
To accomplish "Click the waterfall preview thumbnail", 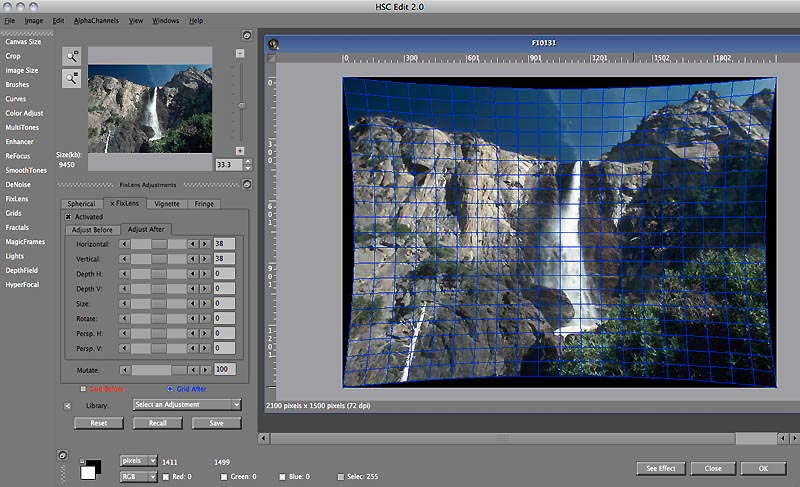I will tap(150, 109).
